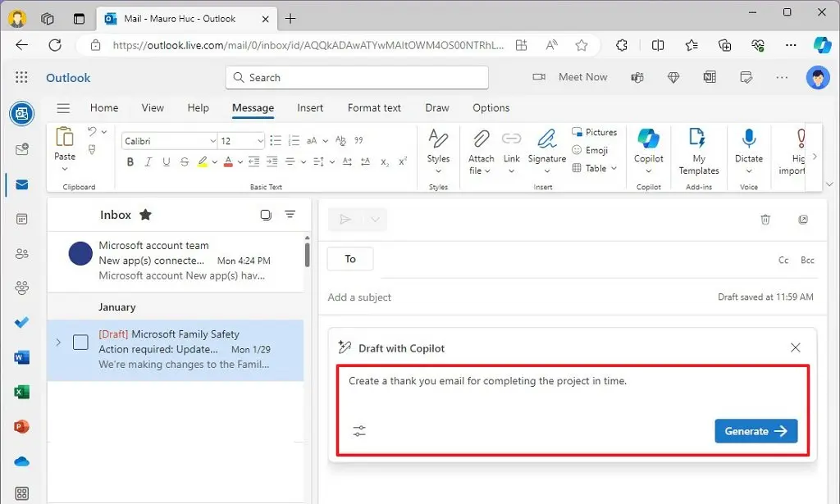
Task: Check the Draft email's message checkbox
Action: pyautogui.click(x=80, y=343)
